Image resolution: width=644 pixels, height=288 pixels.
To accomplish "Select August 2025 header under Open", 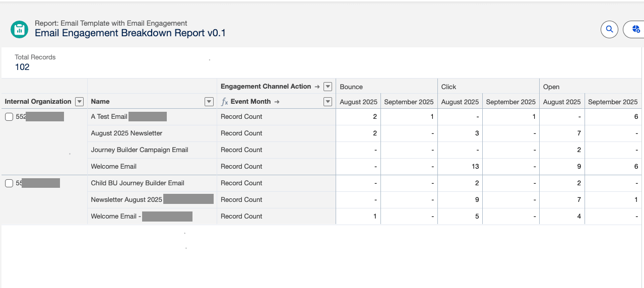I will point(562,102).
